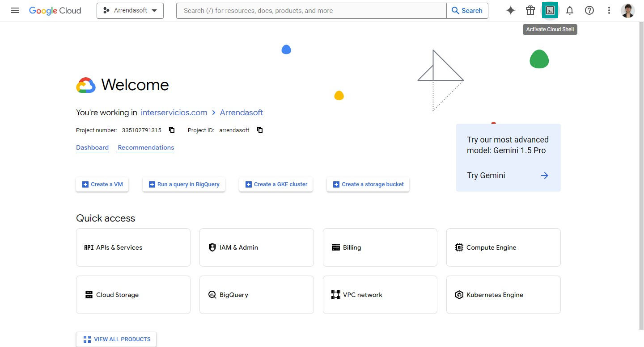Follow the Arrendasoft project link

(x=241, y=113)
